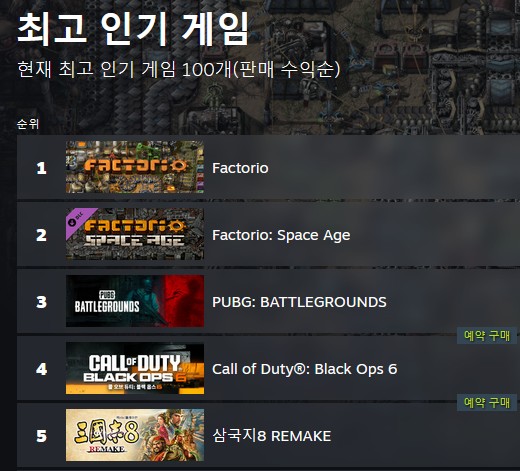Click rank number 4 beside Call of Duty
520x471 pixels.
pos(41,369)
